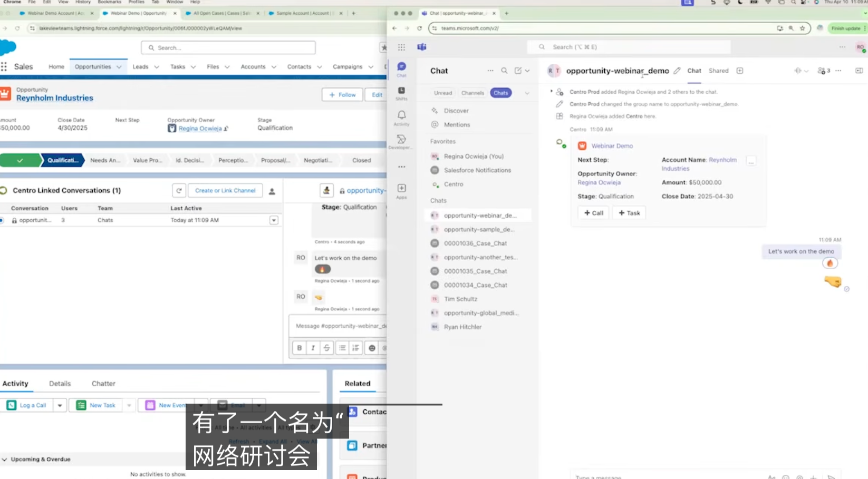Screen dimensions: 868x479
Task: Toggle bullet list in Salesforce message editor
Action: point(342,348)
